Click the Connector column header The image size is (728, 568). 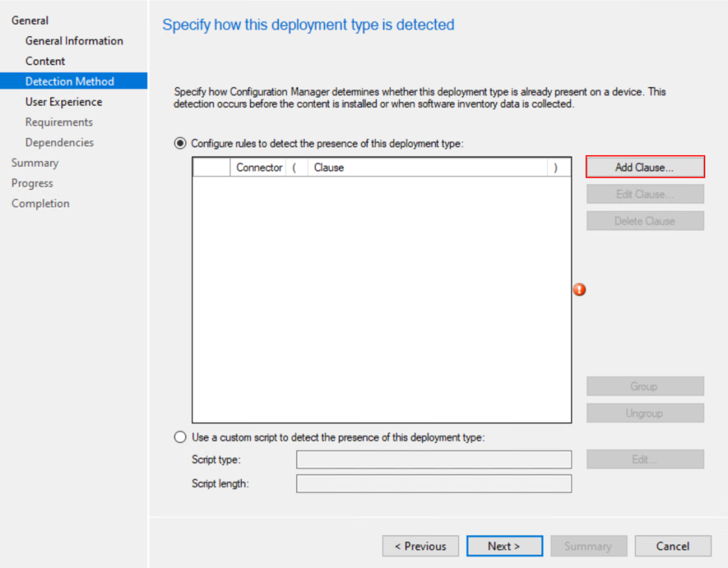click(259, 168)
